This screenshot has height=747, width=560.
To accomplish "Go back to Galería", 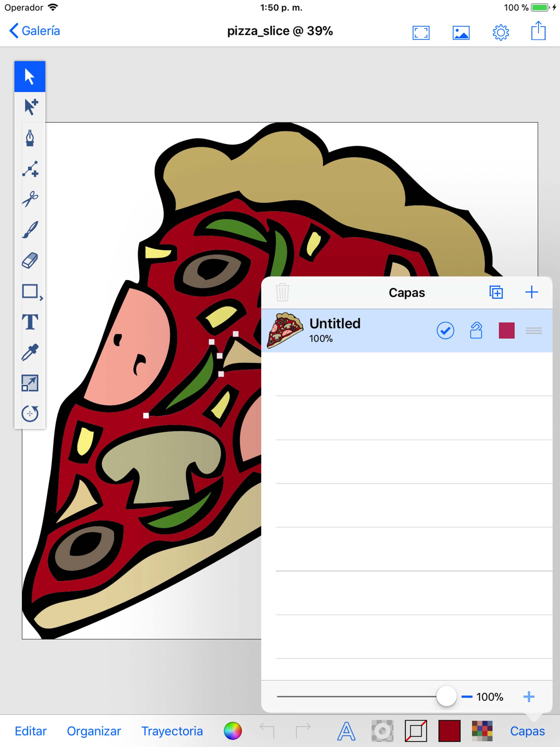I will coord(34,31).
